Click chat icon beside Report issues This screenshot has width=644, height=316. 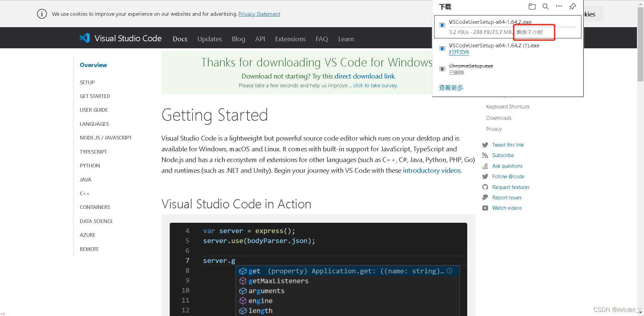click(485, 198)
